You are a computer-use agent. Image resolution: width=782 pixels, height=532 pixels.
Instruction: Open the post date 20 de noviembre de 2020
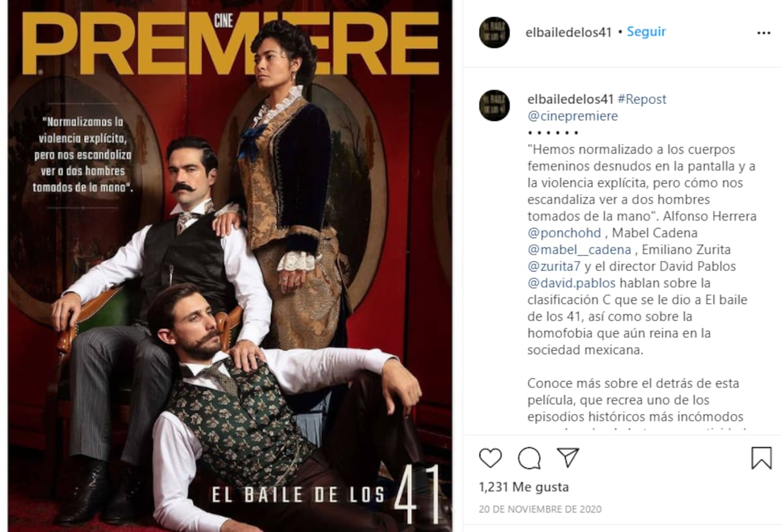540,509
